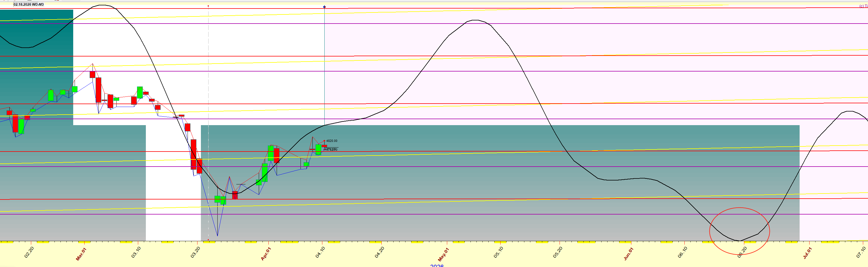Image resolution: width=868 pixels, height=267 pixels.
Task: Click the latest red candle near 04.10
Action: tap(324, 146)
